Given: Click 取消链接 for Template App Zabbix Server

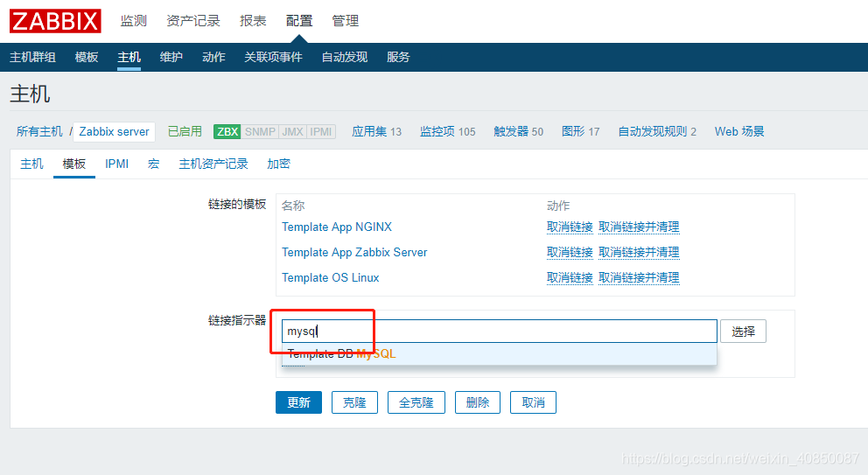Looking at the screenshot, I should [x=570, y=253].
